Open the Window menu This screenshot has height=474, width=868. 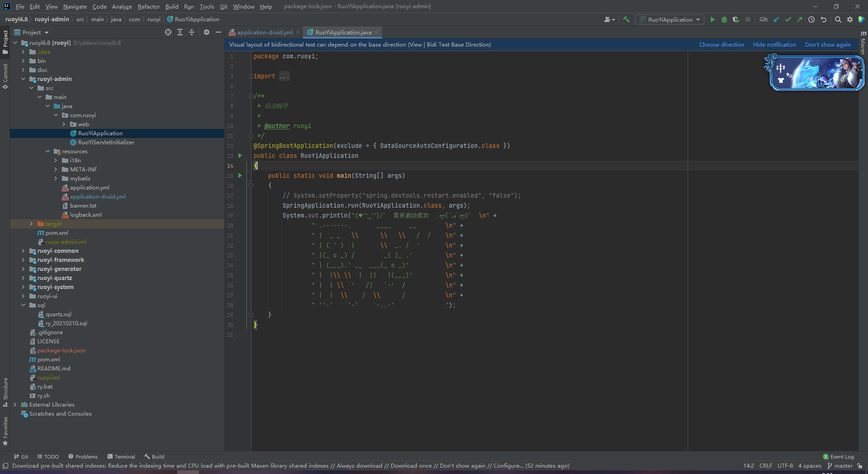[x=244, y=6]
